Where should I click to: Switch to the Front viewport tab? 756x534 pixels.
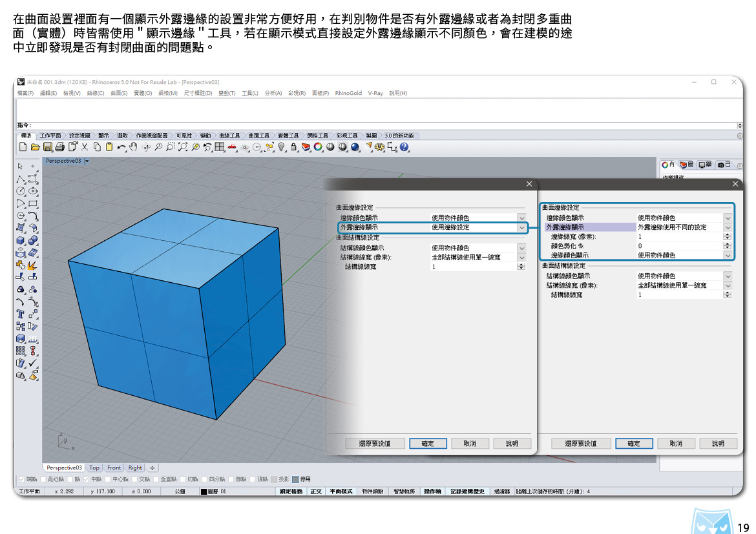point(114,468)
